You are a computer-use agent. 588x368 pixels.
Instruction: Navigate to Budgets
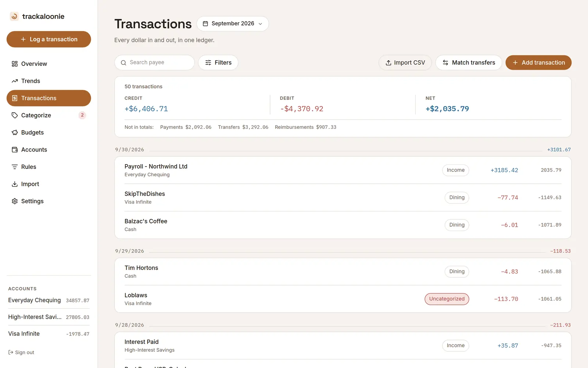click(49, 132)
